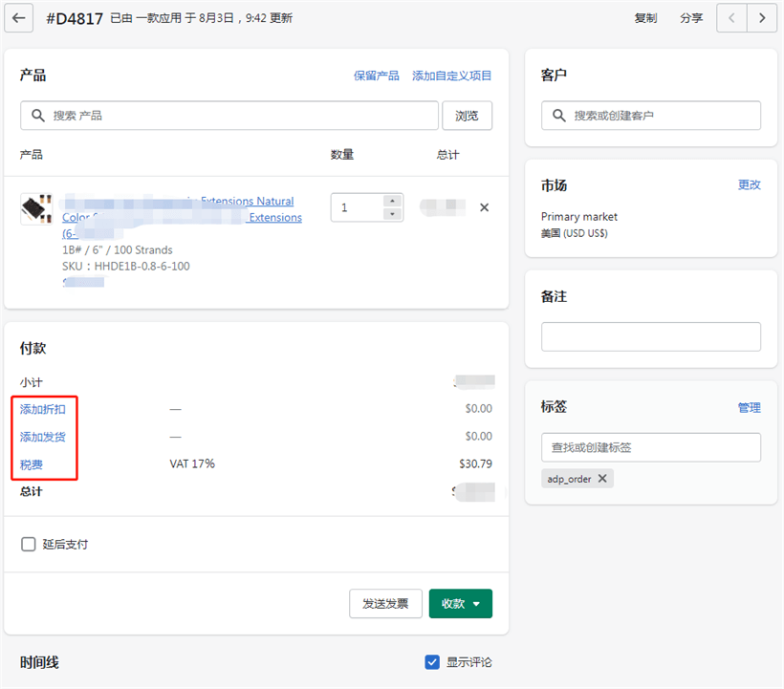Click the 美国 (USD US$) currency text
Viewport: 784px width, 689px height.
coord(574,233)
